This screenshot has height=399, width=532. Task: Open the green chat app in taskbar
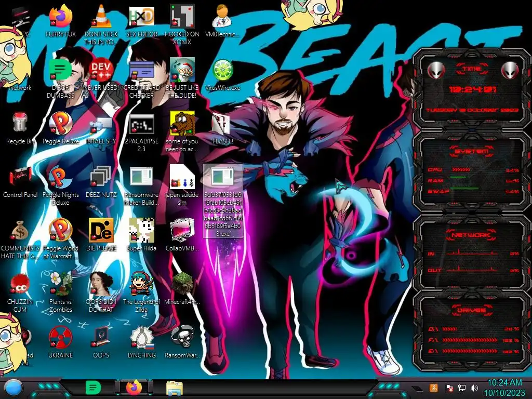tap(94, 388)
